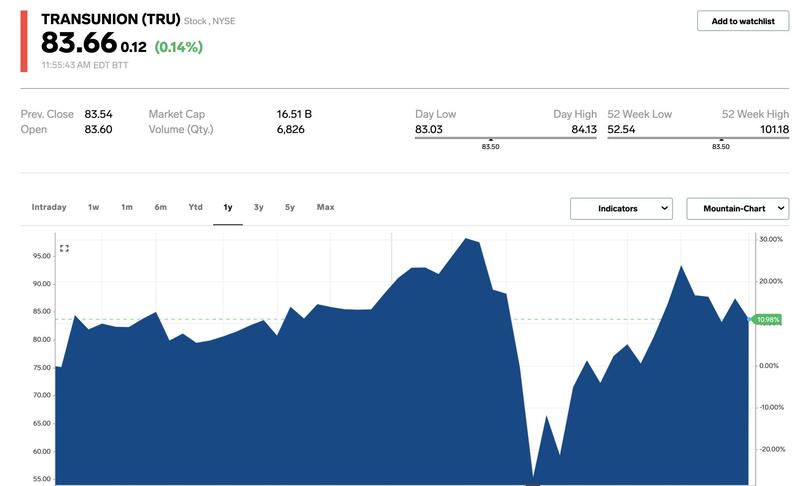The height and width of the screenshot is (486, 800).
Task: Show the 3y chart range
Action: coord(258,207)
